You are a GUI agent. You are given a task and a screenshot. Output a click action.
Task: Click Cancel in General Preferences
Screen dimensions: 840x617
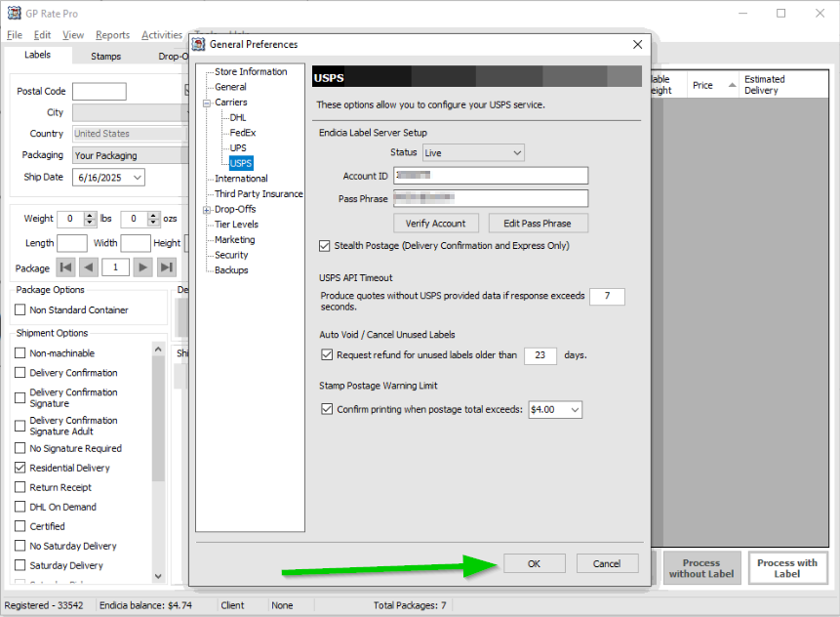click(x=607, y=563)
